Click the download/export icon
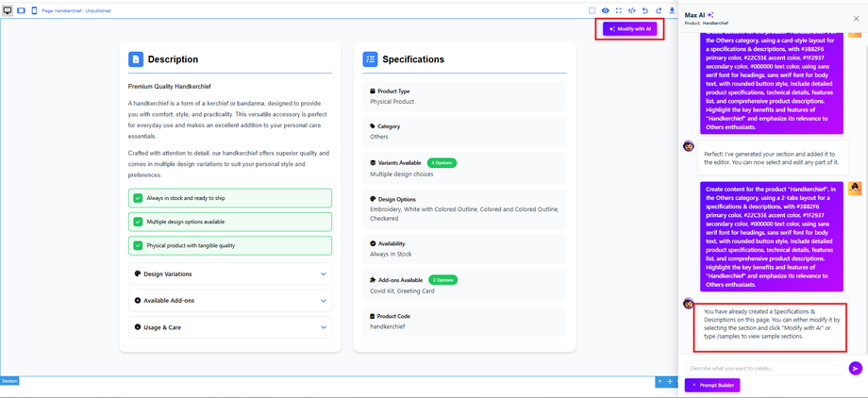Viewport: 868px width, 398px height. 671,10
